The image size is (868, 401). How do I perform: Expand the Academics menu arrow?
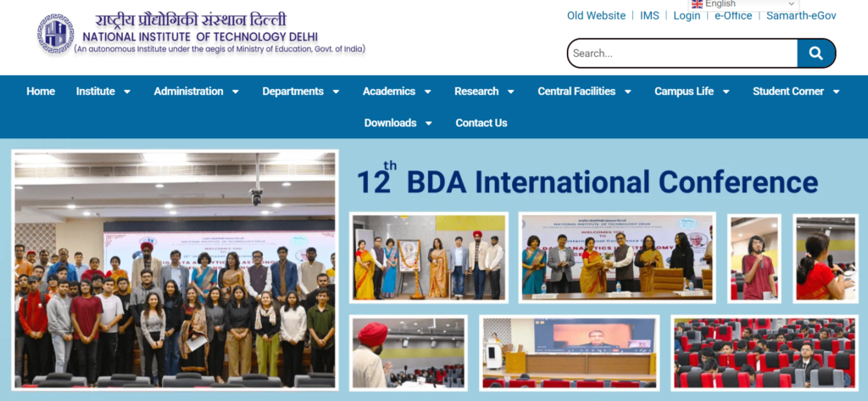coord(427,92)
